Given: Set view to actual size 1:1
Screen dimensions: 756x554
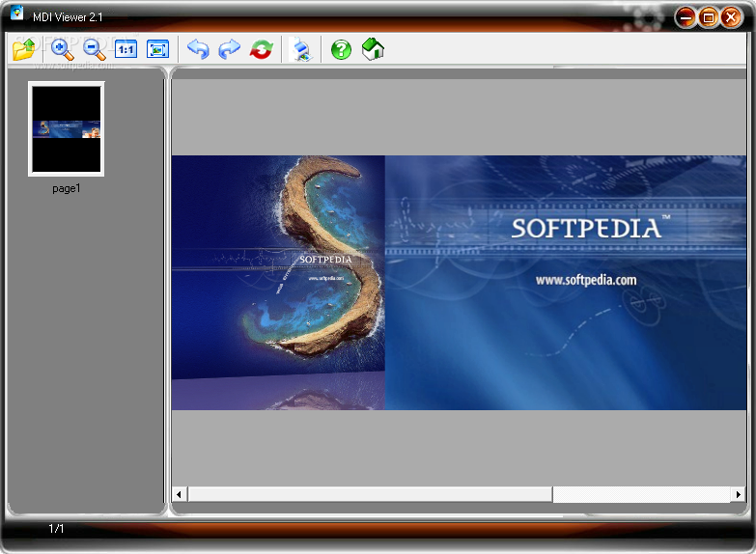Looking at the screenshot, I should tap(126, 49).
